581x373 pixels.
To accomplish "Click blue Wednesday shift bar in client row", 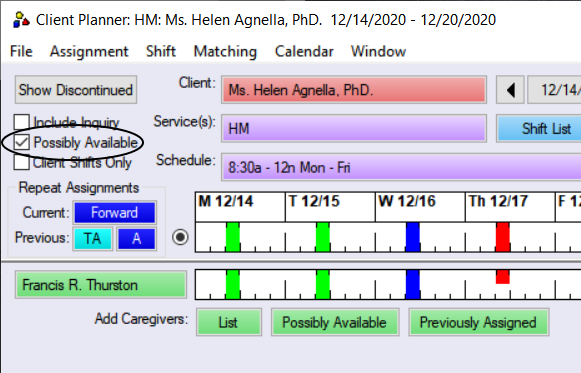I will coord(413,237).
